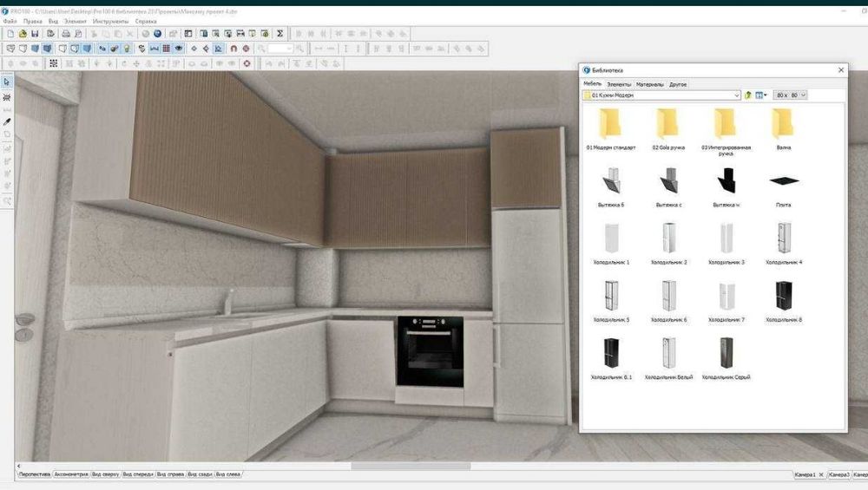Toggle the grid display toolbar button
Screen dimensions: 868x490
(x=166, y=49)
